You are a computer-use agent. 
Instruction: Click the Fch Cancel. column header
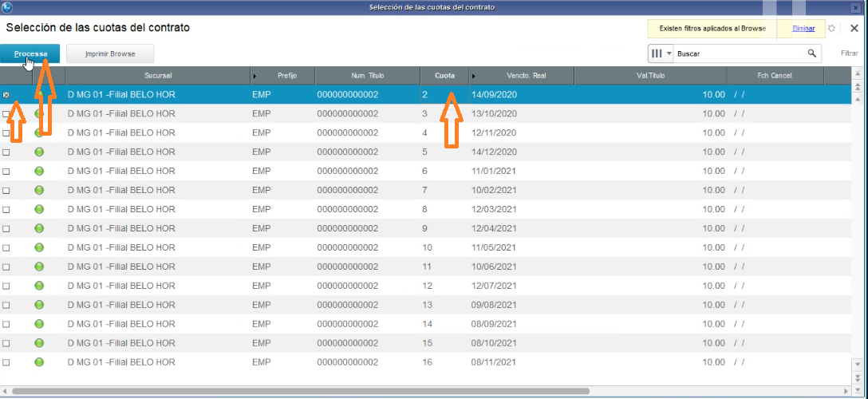tap(775, 76)
